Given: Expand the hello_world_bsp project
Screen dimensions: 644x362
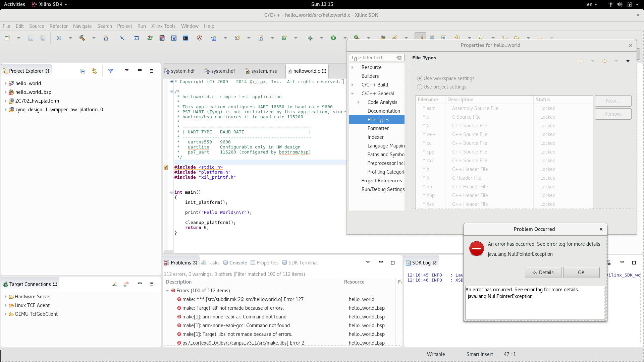Looking at the screenshot, I should coord(6,92).
